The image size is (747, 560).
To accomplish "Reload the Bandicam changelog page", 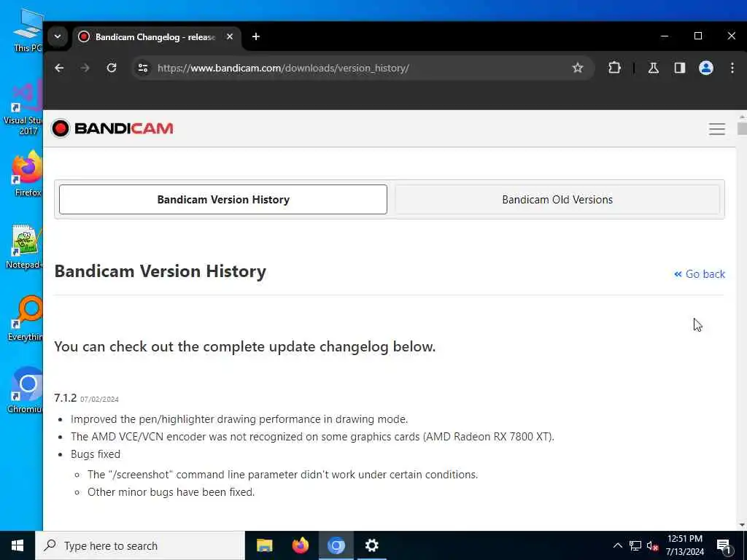I will click(x=112, y=68).
